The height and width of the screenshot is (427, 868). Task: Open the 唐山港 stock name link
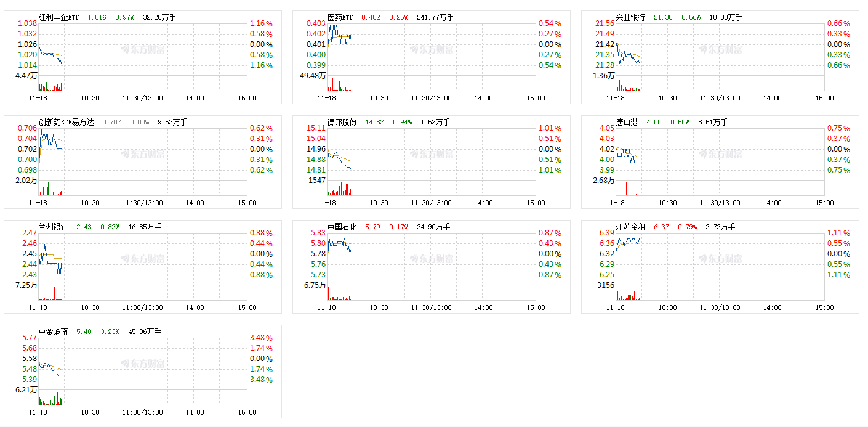point(627,122)
